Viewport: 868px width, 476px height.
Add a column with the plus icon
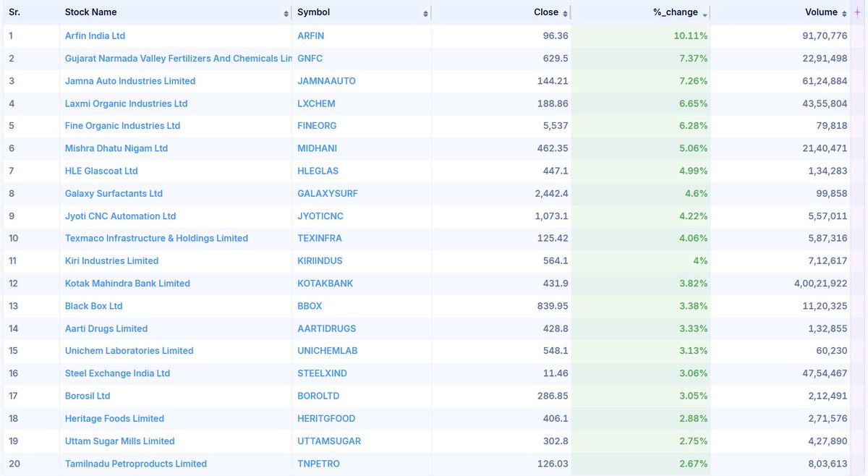click(858, 12)
